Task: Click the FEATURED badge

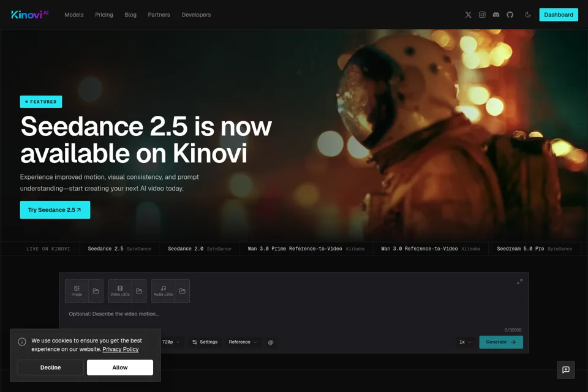Action: coord(41,102)
